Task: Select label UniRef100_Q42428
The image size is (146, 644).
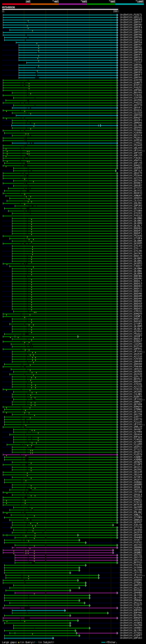Action: pos(131,374)
